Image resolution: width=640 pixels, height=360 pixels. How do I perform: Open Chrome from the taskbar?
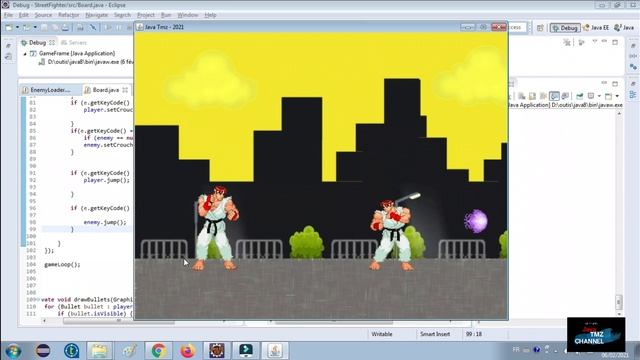(158, 351)
